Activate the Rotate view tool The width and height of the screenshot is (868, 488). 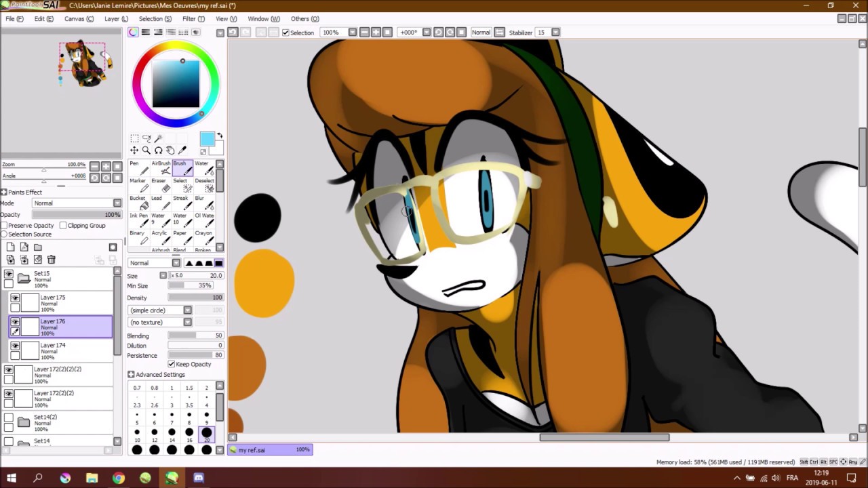[x=158, y=150]
